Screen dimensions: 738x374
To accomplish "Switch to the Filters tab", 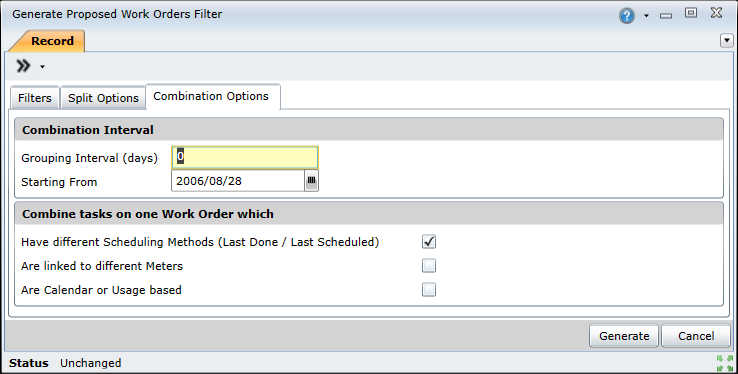I will [35, 98].
